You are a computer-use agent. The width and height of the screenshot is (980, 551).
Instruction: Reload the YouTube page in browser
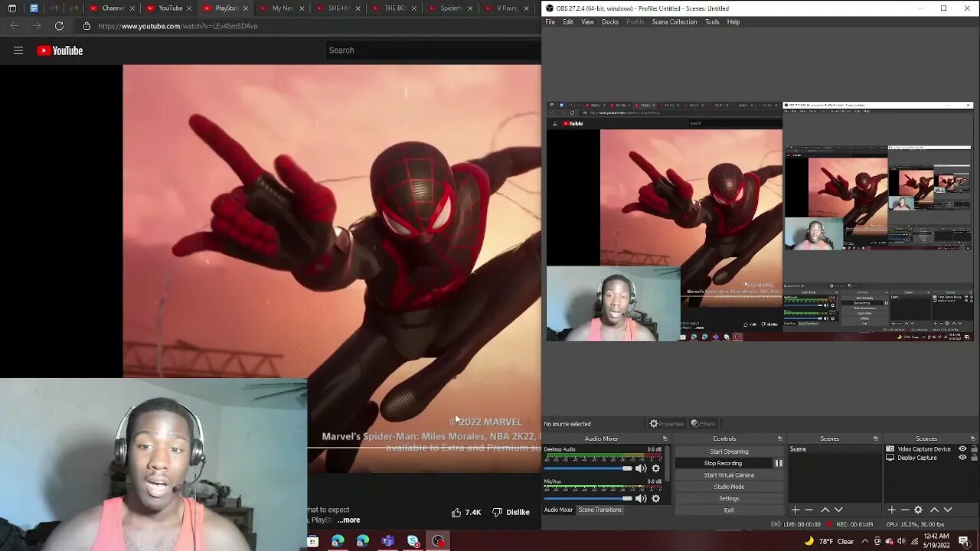point(59,26)
